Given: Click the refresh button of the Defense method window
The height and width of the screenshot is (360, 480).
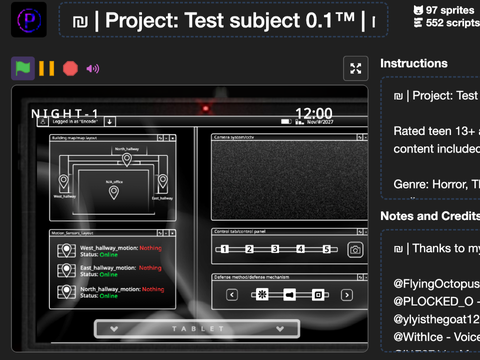Looking at the screenshot, I should pyautogui.click(x=360, y=277).
